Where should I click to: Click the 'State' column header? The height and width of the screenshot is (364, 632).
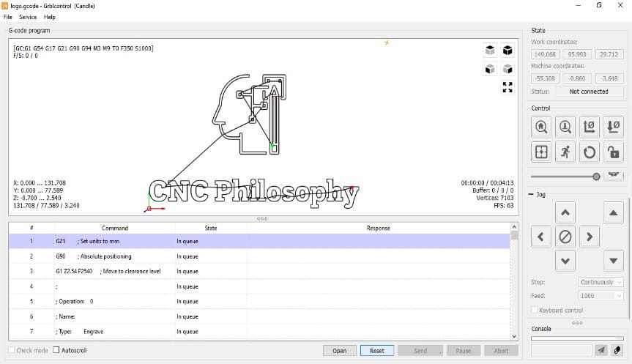pyautogui.click(x=211, y=228)
